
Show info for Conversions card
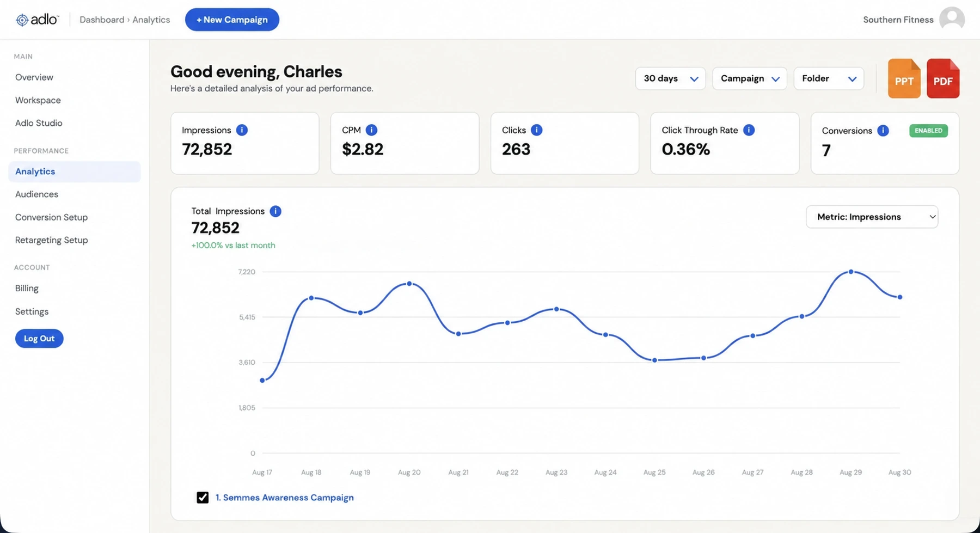pyautogui.click(x=883, y=131)
